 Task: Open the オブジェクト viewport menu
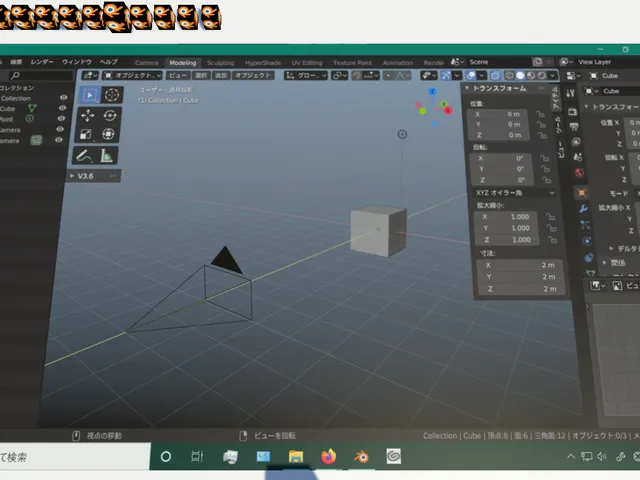(x=253, y=76)
